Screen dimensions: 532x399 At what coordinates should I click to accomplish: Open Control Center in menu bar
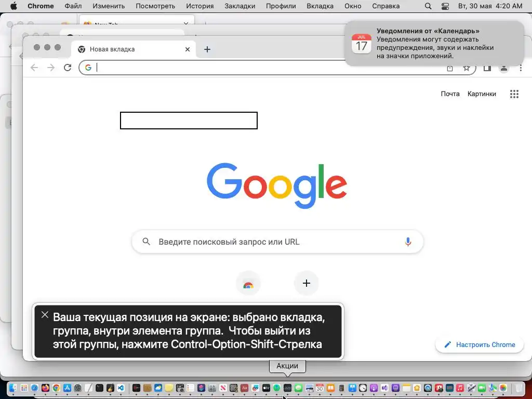(x=445, y=6)
